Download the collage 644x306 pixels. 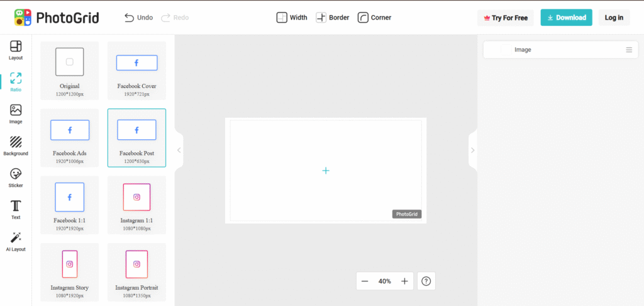[567, 18]
